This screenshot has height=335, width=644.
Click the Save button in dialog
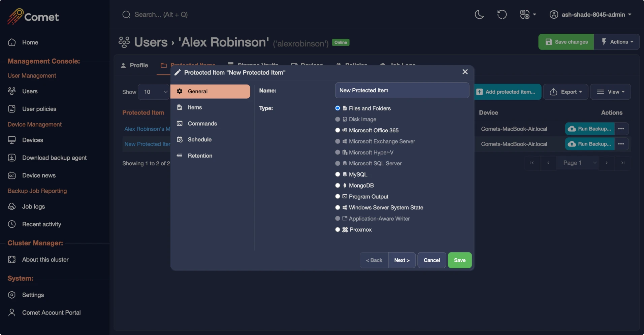point(460,260)
